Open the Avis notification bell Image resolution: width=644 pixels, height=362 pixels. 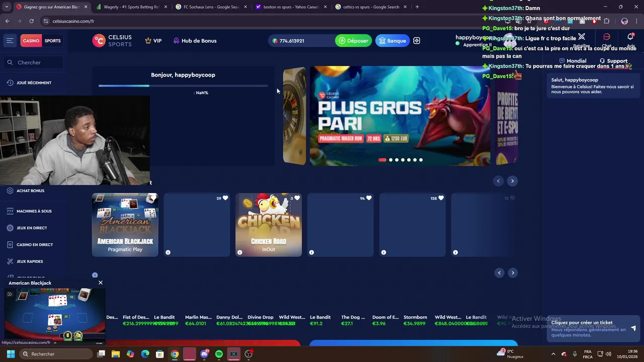(630, 37)
